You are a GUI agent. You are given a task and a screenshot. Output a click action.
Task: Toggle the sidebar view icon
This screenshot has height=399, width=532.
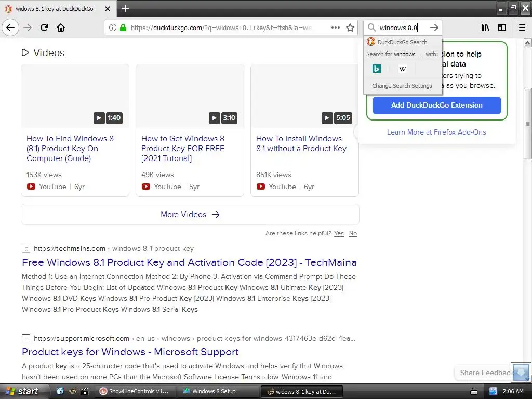(502, 28)
